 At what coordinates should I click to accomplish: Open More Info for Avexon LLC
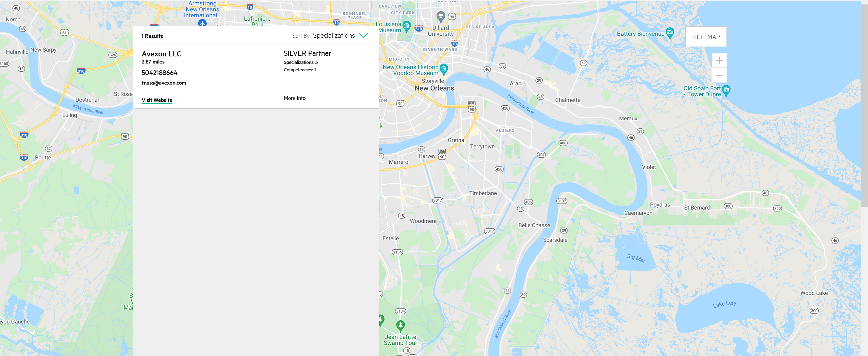(x=295, y=98)
